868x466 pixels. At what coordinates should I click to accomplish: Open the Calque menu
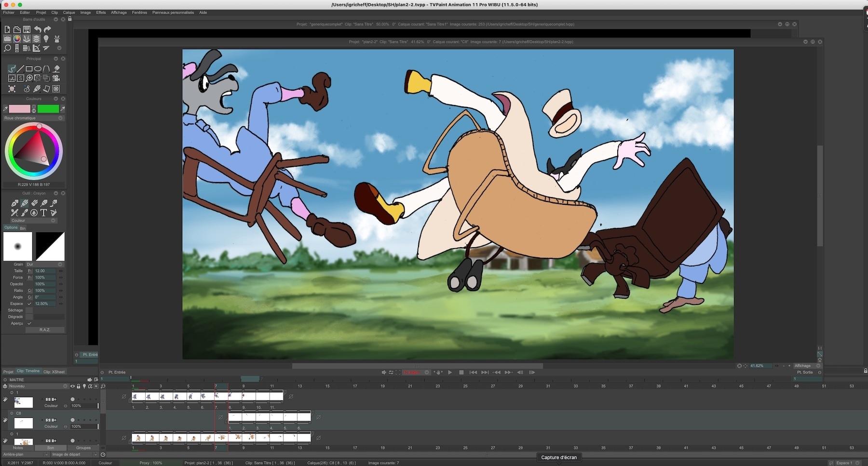69,13
